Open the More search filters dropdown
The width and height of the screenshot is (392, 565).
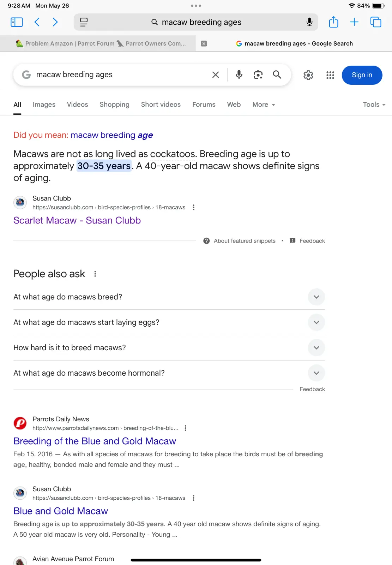point(264,105)
